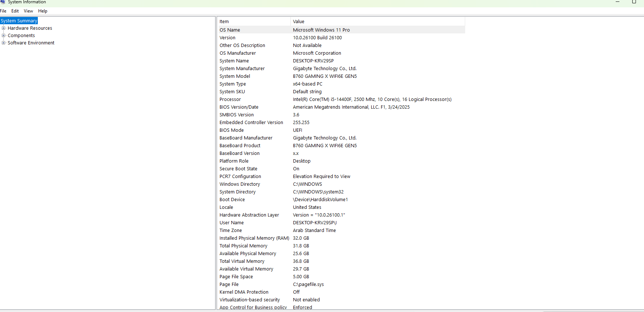This screenshot has height=312, width=644.
Task: Select the Hardware Resources tree item
Action: click(30, 28)
